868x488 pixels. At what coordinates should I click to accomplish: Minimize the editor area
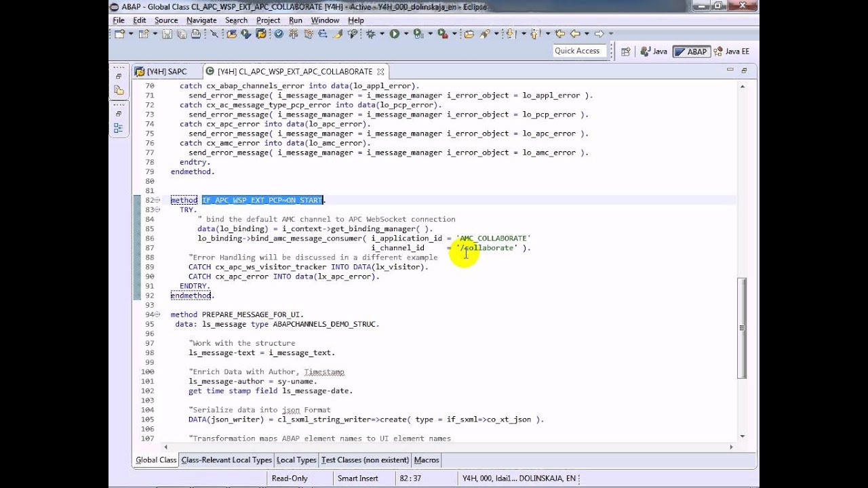click(x=730, y=70)
